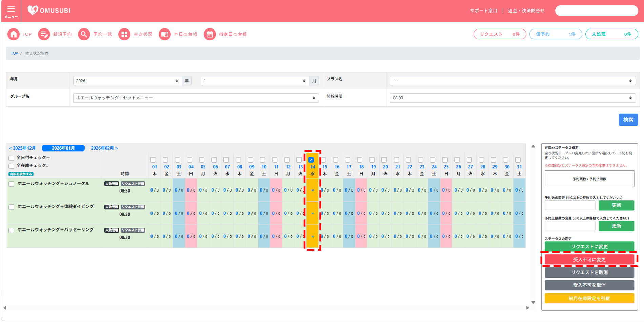Screen dimensions: 644x322
Task: Click the 検索 search button
Action: (x=628, y=120)
